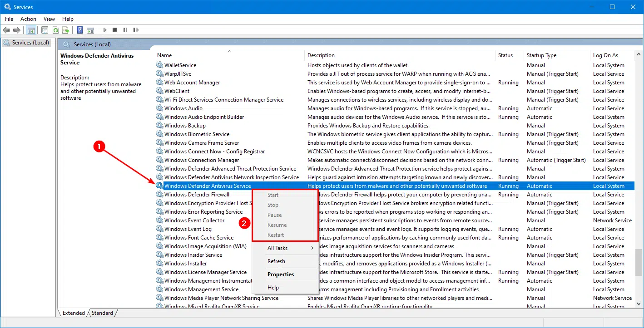Click the Back arrow toolbar icon
The height and width of the screenshot is (328, 644).
tap(6, 30)
